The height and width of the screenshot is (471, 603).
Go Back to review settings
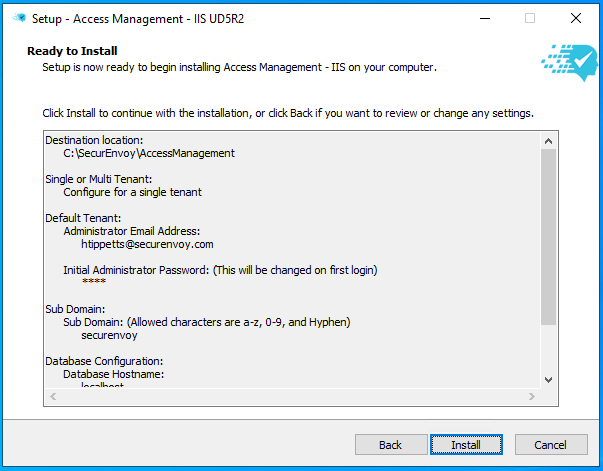(x=390, y=445)
